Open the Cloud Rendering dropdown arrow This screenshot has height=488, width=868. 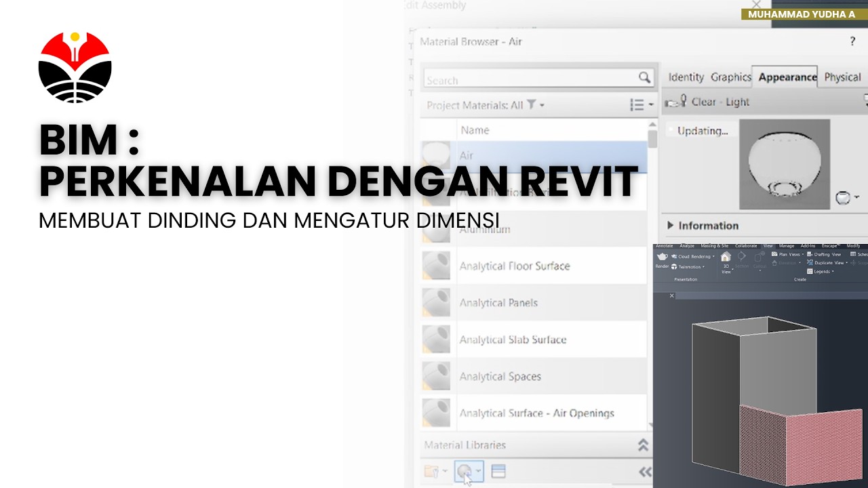tap(713, 257)
